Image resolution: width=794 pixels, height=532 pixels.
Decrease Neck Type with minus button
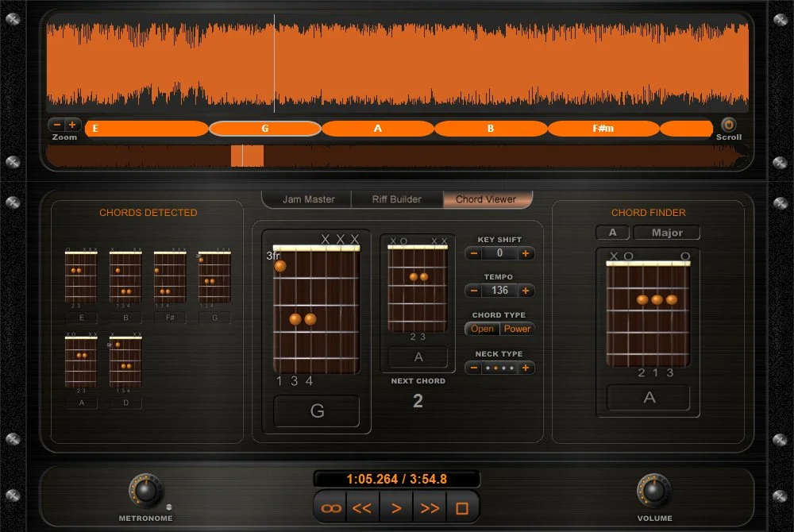[x=473, y=368]
